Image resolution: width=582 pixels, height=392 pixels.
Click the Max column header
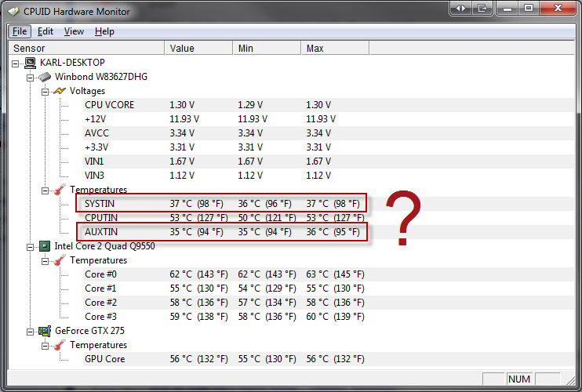click(335, 48)
